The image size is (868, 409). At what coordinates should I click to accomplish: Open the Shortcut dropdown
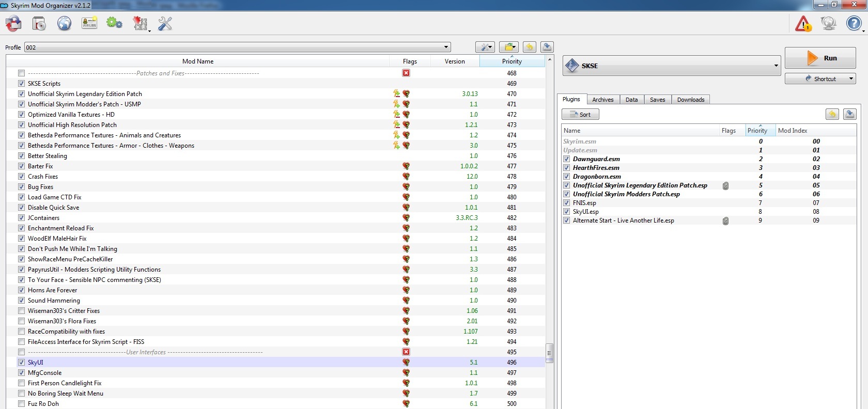[x=820, y=78]
